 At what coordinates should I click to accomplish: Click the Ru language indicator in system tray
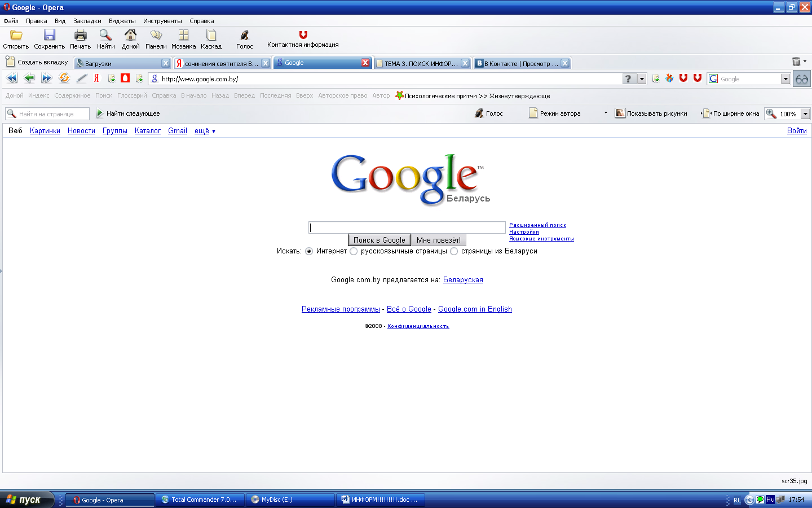pyautogui.click(x=770, y=500)
